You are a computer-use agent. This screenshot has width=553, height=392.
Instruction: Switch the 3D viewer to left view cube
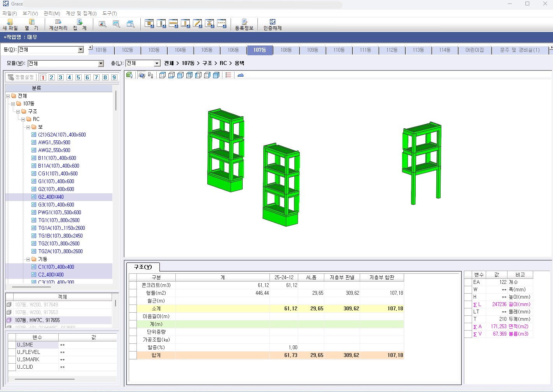click(x=198, y=75)
